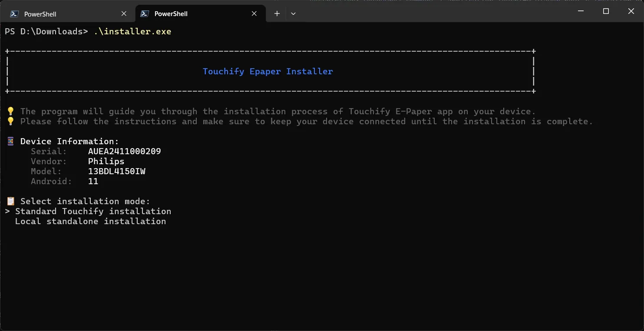Click the Android: label
The height and width of the screenshot is (331, 644).
[52, 182]
